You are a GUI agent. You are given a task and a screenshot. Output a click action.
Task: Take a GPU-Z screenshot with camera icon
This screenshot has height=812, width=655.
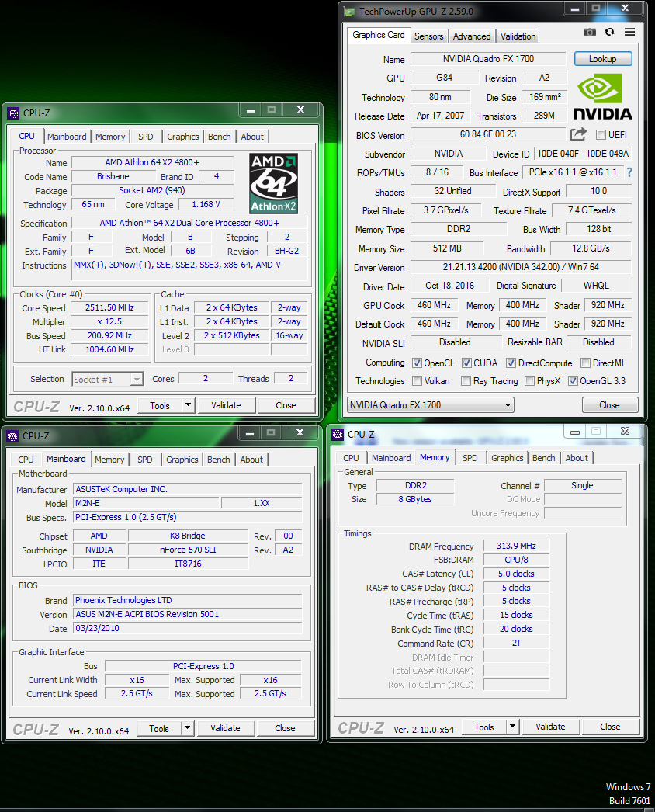pyautogui.click(x=589, y=32)
